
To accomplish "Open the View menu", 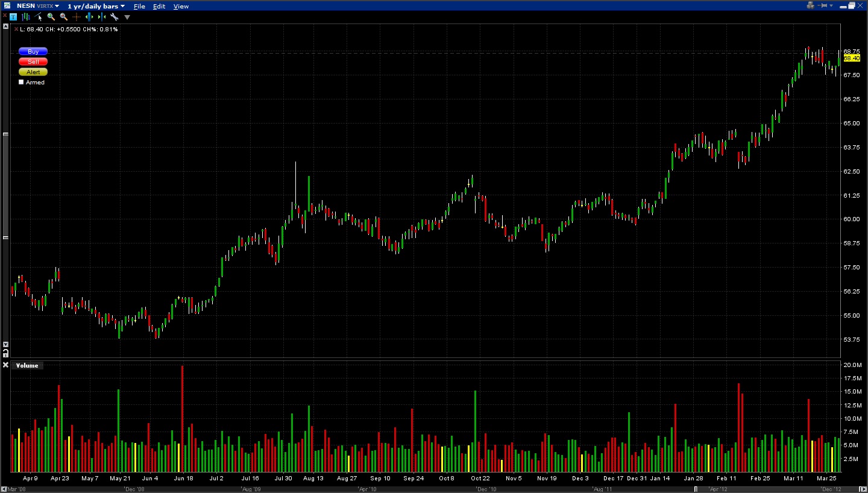I will tap(181, 6).
